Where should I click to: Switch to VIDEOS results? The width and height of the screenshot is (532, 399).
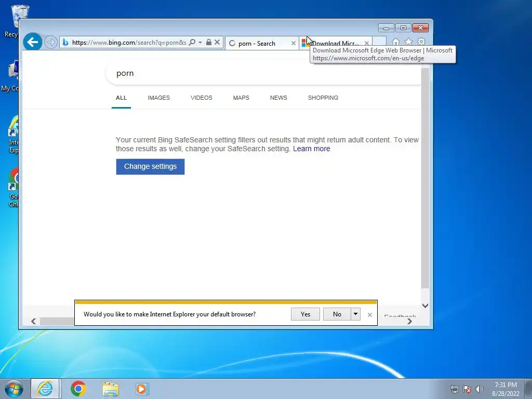(202, 98)
